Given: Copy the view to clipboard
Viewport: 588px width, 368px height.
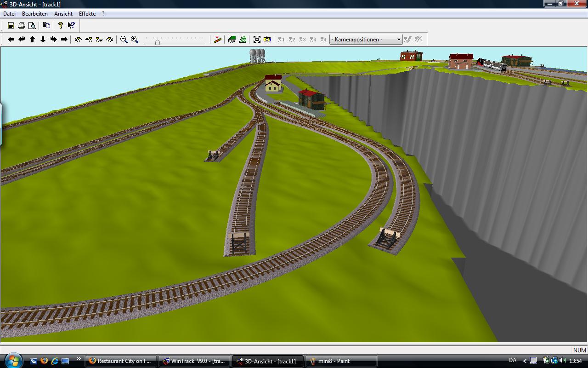Looking at the screenshot, I should click(46, 25).
